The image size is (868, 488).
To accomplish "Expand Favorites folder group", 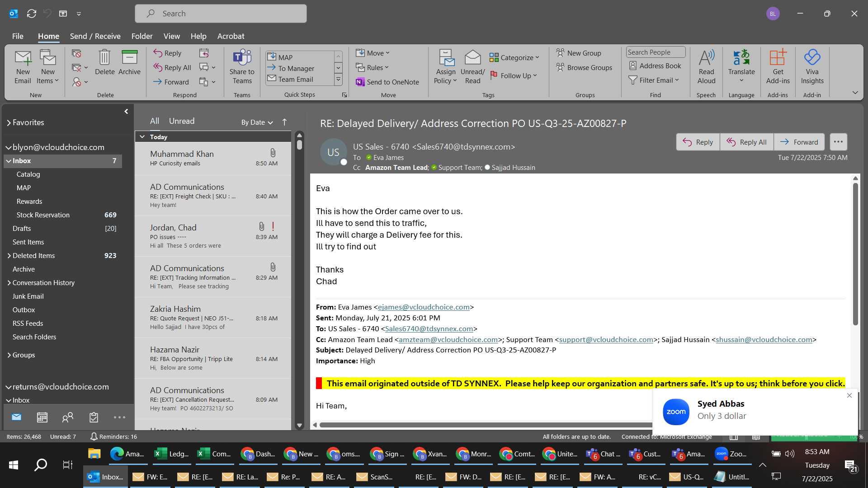I will 9,122.
